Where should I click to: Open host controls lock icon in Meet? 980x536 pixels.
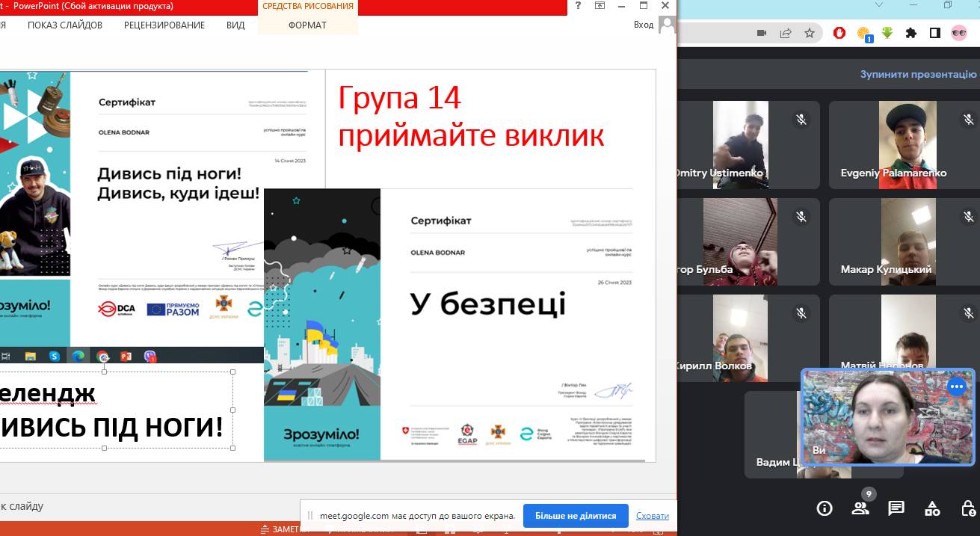(967, 508)
